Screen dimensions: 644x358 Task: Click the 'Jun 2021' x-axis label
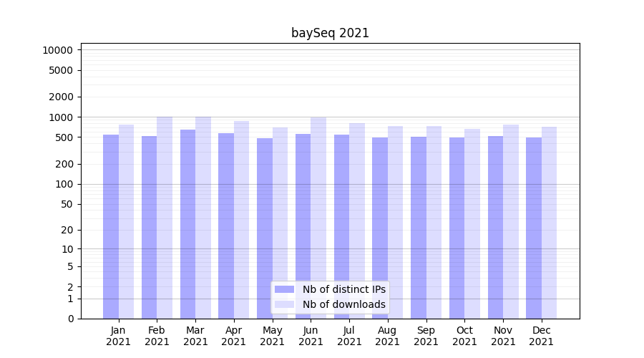pyautogui.click(x=311, y=336)
